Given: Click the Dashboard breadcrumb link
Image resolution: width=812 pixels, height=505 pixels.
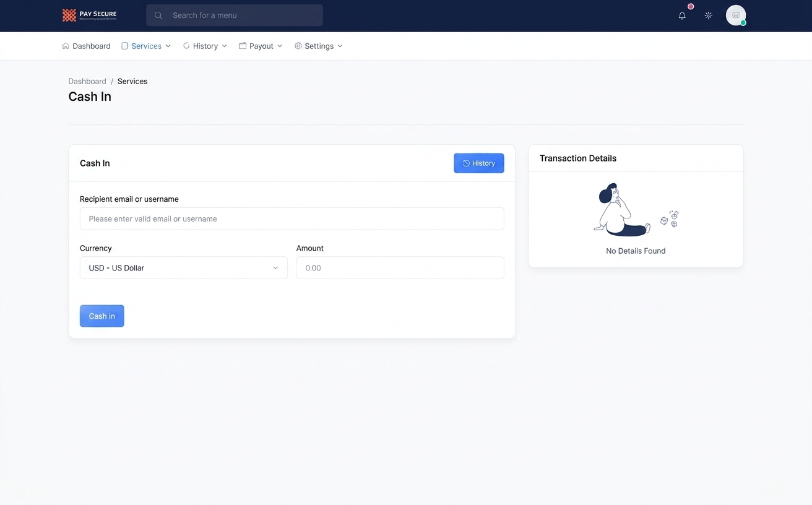Looking at the screenshot, I should click(x=87, y=81).
